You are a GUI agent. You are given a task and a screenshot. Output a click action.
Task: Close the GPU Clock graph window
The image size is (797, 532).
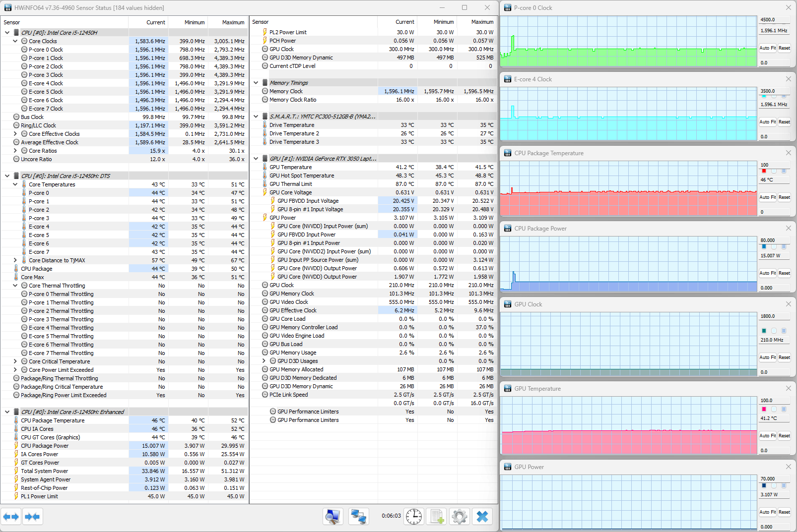point(788,304)
